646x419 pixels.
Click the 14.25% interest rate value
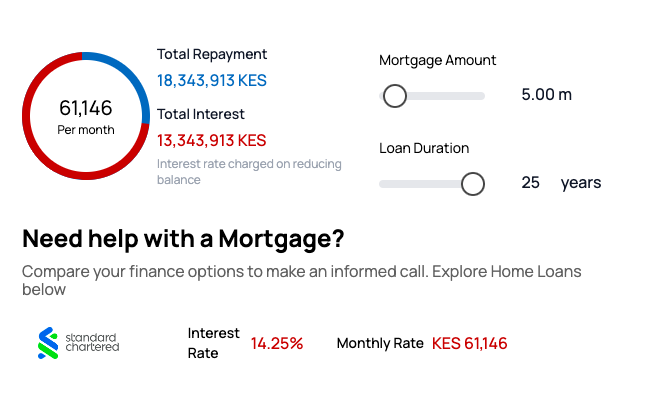(x=276, y=343)
